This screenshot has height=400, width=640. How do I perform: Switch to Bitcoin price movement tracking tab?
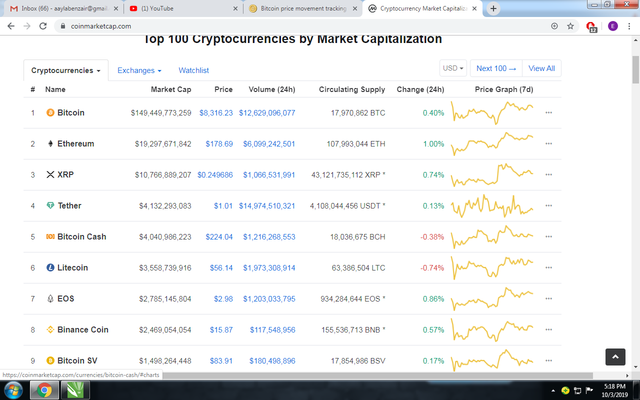(303, 9)
